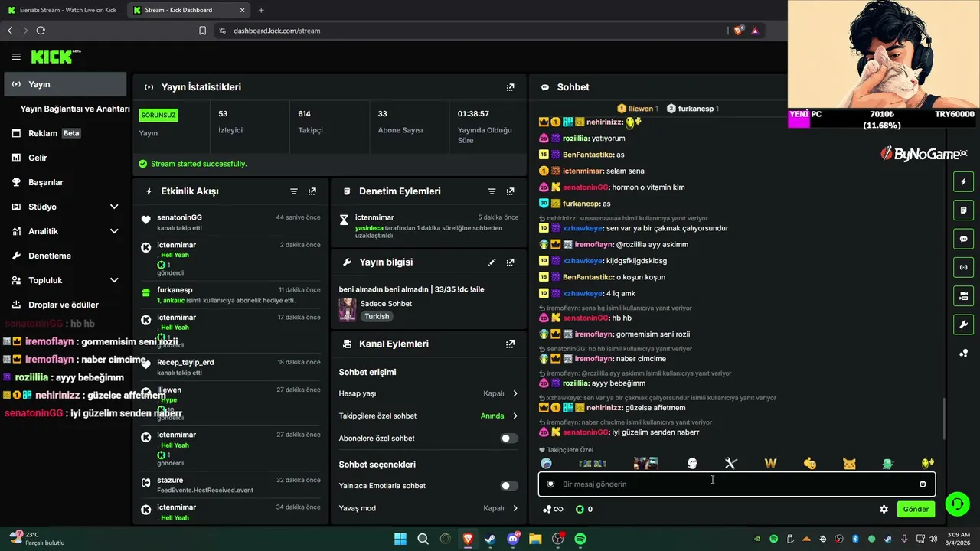Open the hamburger menu beside the KICK logo

click(16, 57)
